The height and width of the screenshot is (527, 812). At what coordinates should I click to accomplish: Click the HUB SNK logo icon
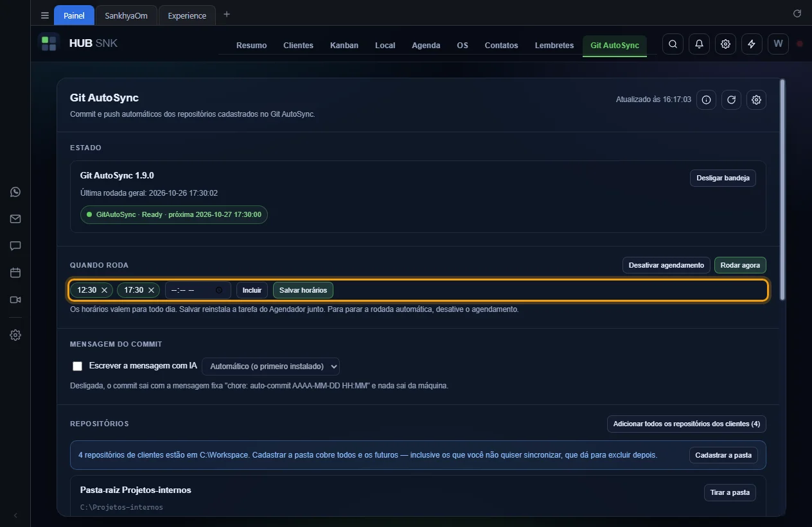[49, 44]
